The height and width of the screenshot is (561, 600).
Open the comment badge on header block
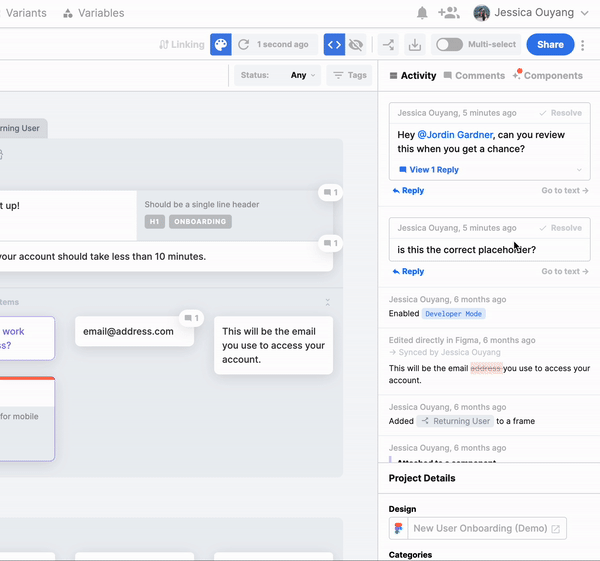pyautogui.click(x=330, y=192)
